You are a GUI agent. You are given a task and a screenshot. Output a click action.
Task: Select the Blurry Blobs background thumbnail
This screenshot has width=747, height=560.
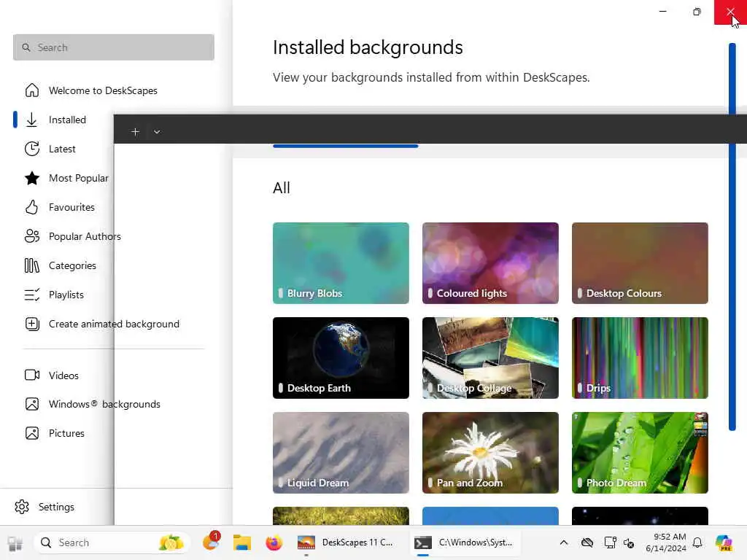[341, 262]
